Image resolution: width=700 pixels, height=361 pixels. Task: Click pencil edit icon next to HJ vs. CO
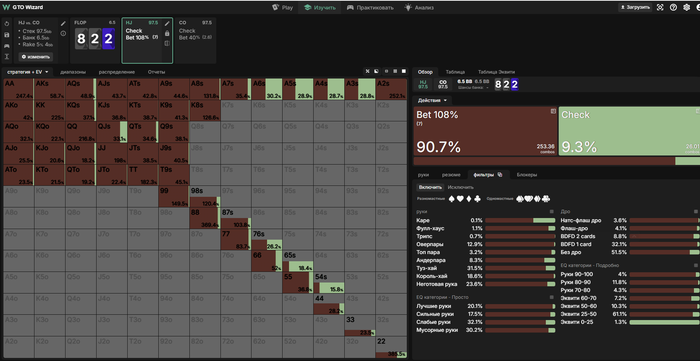click(x=63, y=23)
